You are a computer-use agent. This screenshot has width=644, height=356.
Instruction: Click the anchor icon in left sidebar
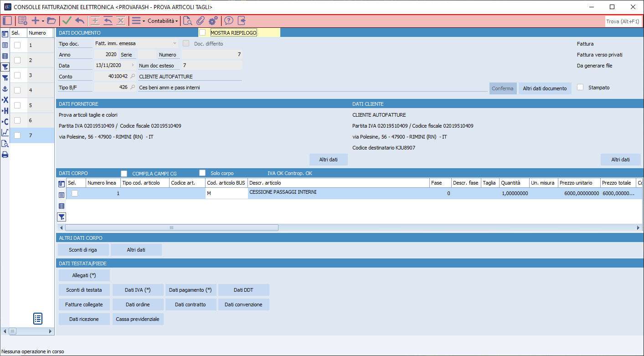tap(5, 89)
